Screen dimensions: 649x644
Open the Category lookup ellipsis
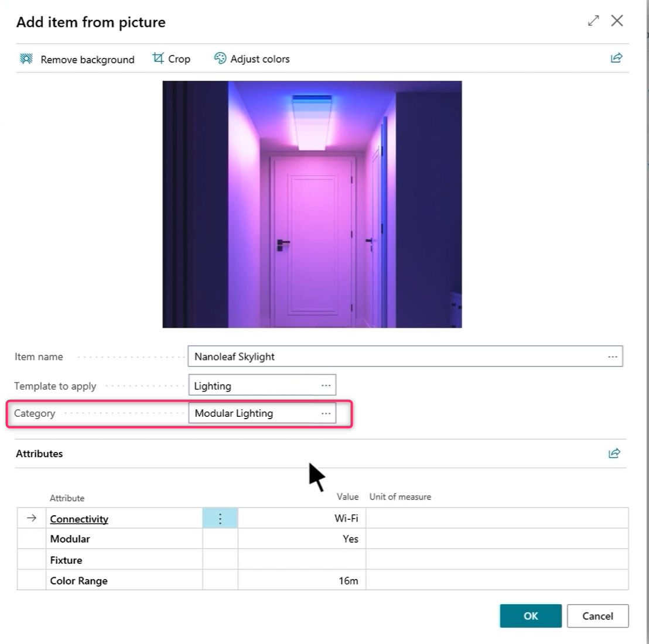[326, 413]
